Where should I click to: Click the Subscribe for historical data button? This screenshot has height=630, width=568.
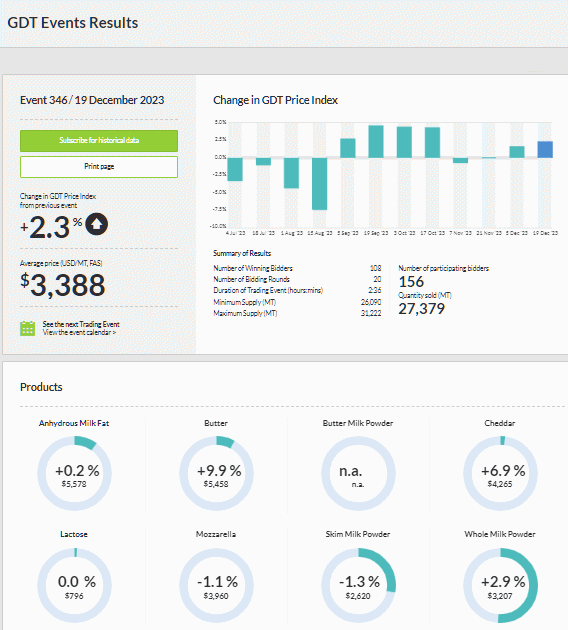click(99, 141)
